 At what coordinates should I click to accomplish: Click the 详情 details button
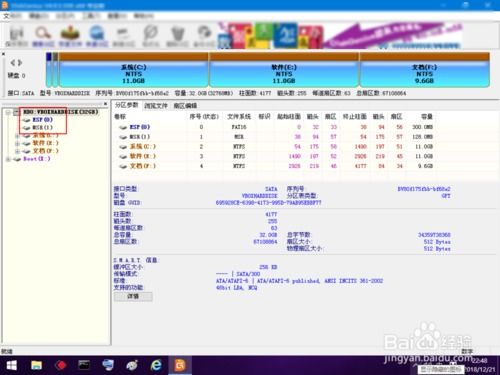coord(133,296)
